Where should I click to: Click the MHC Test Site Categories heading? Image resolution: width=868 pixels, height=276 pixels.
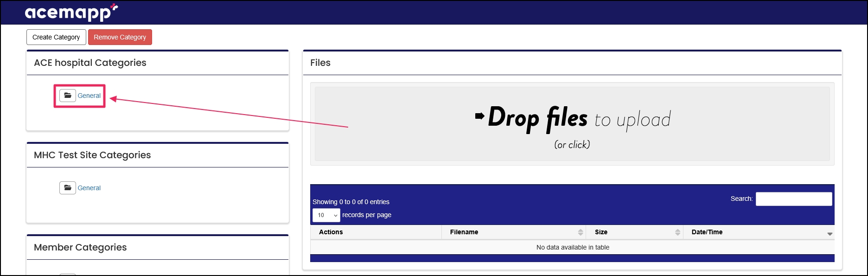coord(92,155)
